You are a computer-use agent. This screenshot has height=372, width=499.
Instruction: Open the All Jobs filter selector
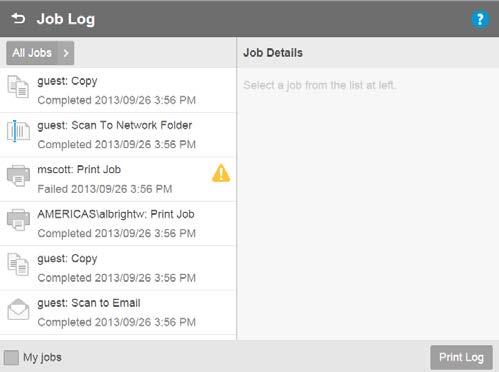point(40,53)
